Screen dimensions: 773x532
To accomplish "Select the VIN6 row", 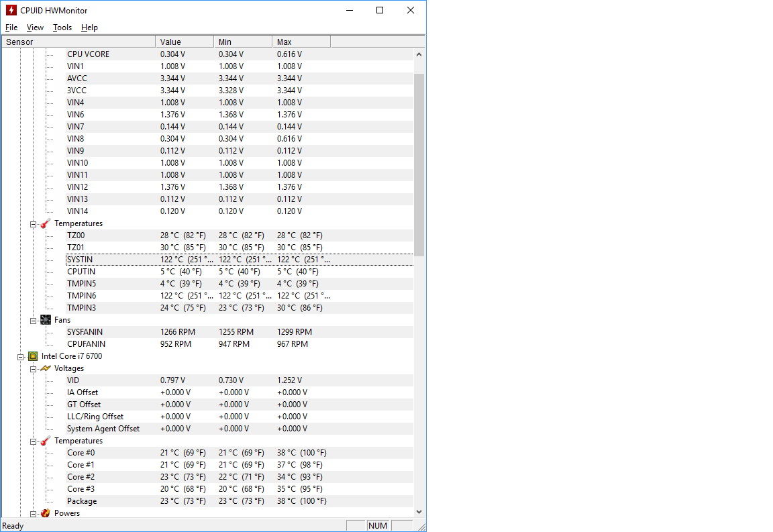I will click(x=240, y=115).
